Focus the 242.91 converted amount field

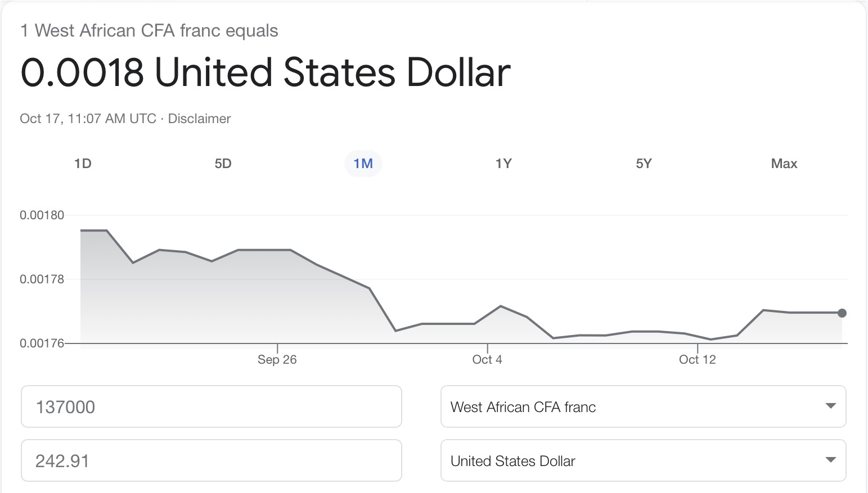pos(211,461)
